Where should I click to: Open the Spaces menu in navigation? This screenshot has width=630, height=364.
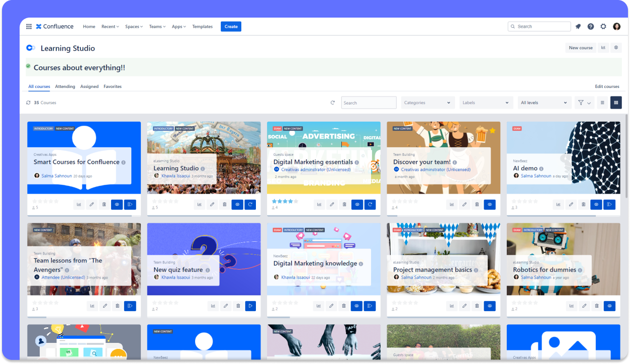(134, 27)
